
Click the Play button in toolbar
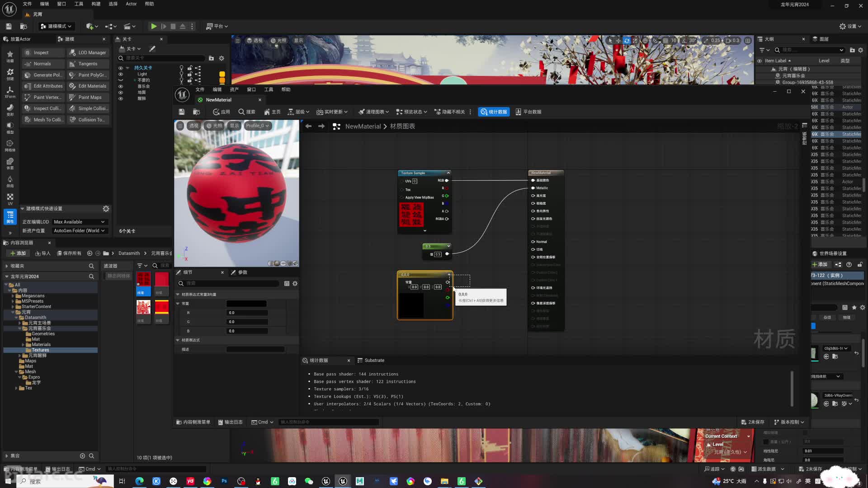click(x=153, y=26)
